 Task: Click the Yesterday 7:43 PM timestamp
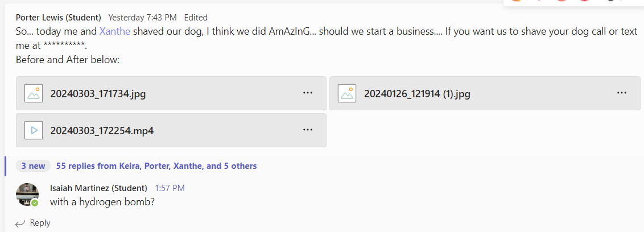point(143,18)
